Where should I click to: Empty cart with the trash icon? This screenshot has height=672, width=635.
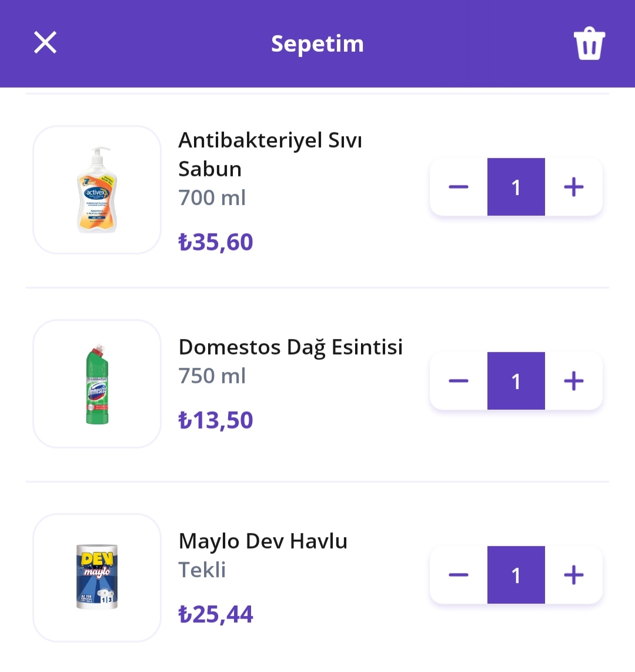[589, 44]
